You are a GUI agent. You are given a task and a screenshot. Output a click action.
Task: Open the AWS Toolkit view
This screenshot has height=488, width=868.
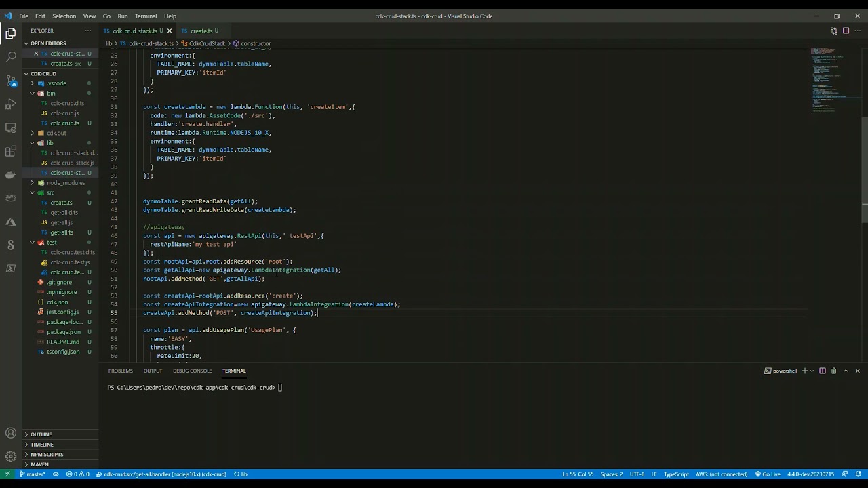pyautogui.click(x=11, y=198)
